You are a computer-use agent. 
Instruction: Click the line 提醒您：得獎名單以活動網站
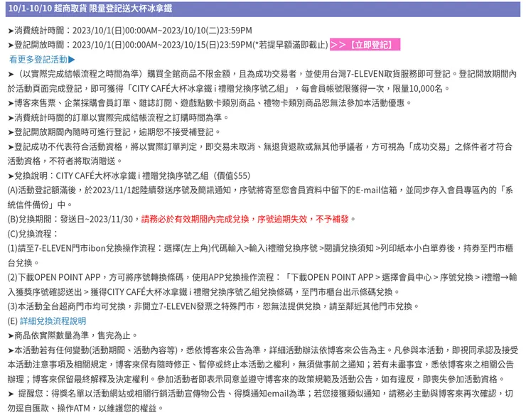click(261, 394)
